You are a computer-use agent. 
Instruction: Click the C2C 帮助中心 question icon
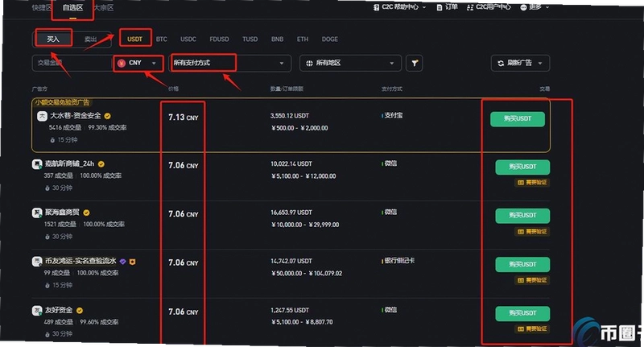(x=376, y=7)
